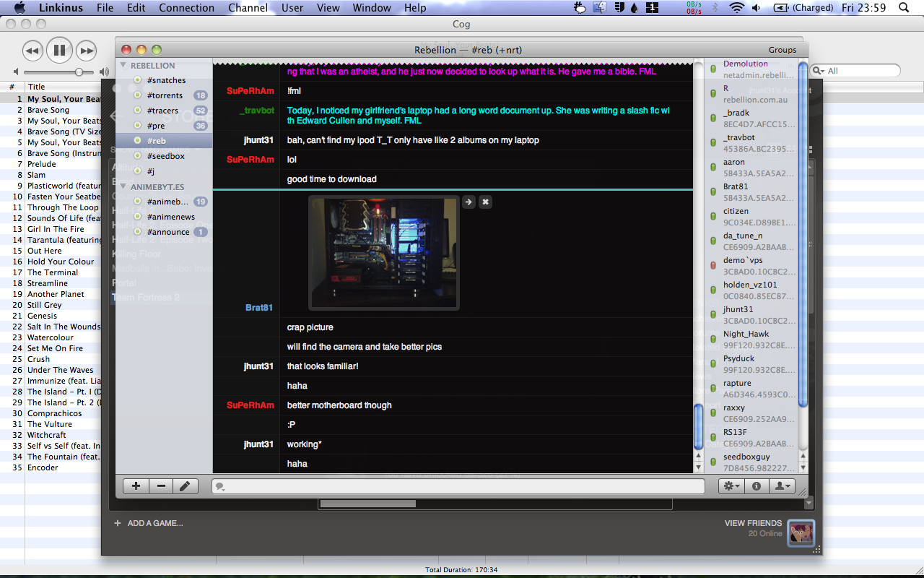This screenshot has height=578, width=924.
Task: Click the embedded computer case thumbnail
Action: coord(384,253)
